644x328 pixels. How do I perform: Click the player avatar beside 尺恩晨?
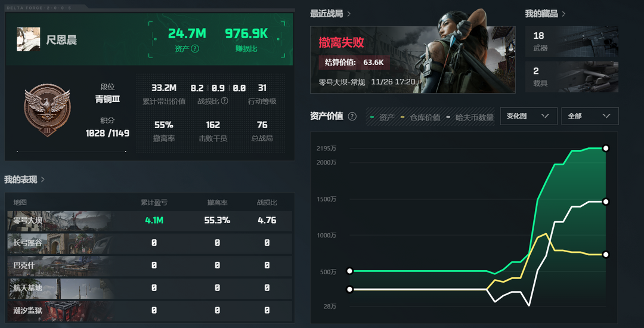pyautogui.click(x=28, y=39)
